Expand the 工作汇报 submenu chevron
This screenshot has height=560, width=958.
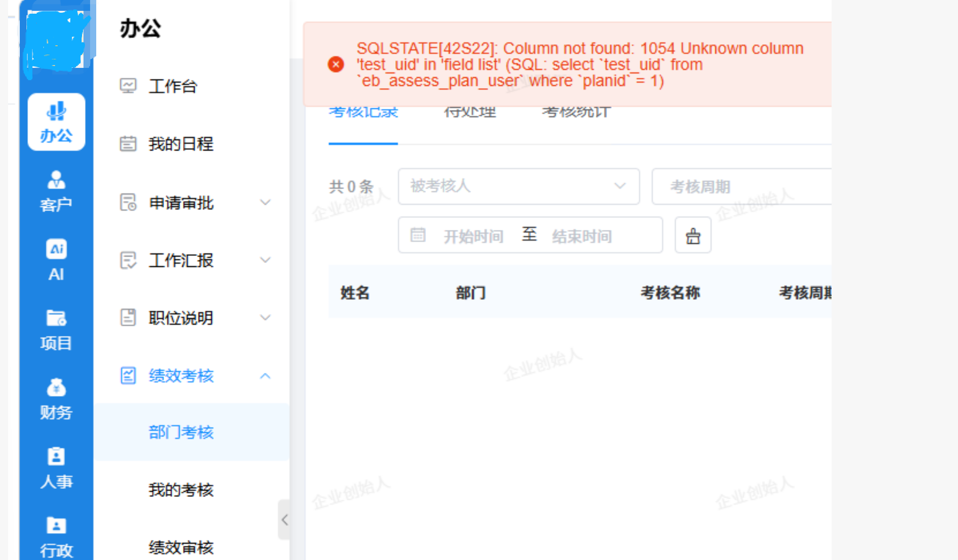click(266, 260)
